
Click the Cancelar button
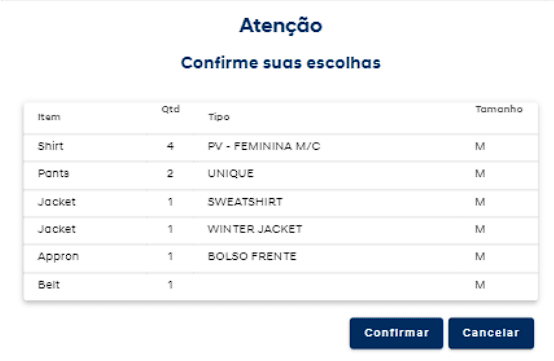[491, 333]
